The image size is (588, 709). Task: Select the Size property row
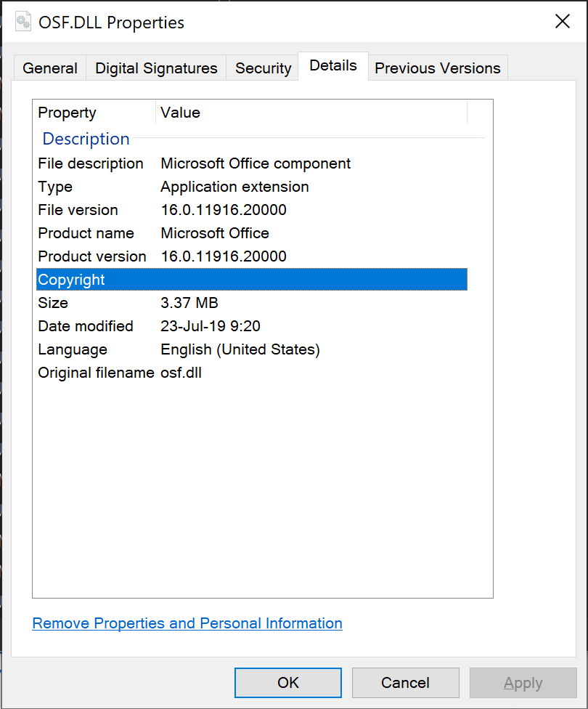[251, 303]
